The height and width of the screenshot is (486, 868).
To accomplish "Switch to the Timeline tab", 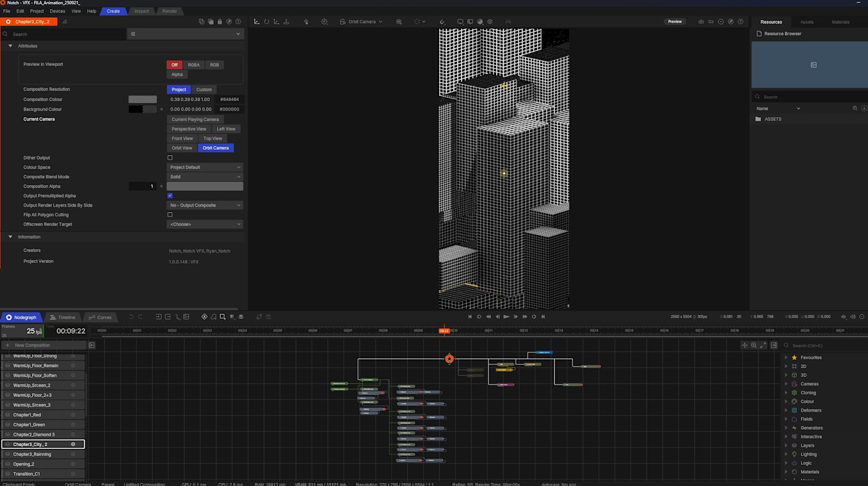I will click(62, 318).
